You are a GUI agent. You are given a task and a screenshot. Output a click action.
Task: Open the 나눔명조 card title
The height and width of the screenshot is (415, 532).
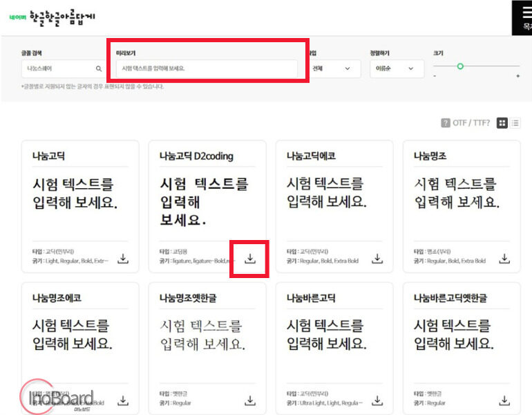(x=430, y=156)
